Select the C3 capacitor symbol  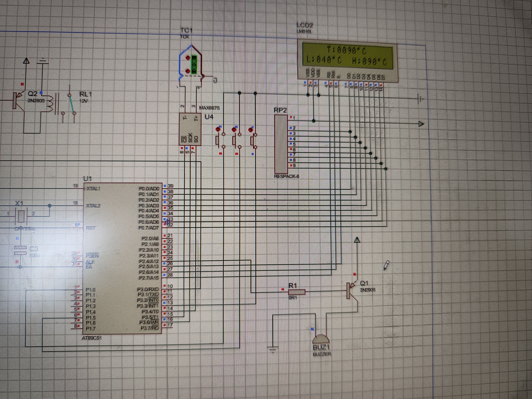pyautogui.click(x=20, y=250)
